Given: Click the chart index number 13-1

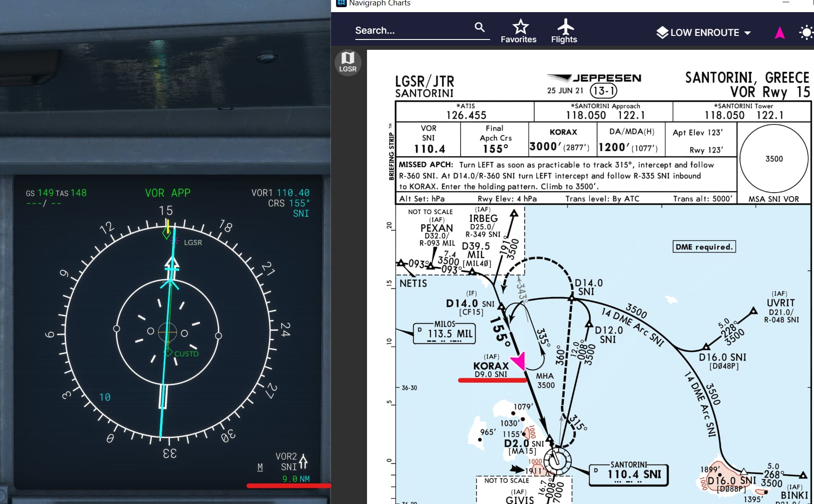Looking at the screenshot, I should pos(603,91).
